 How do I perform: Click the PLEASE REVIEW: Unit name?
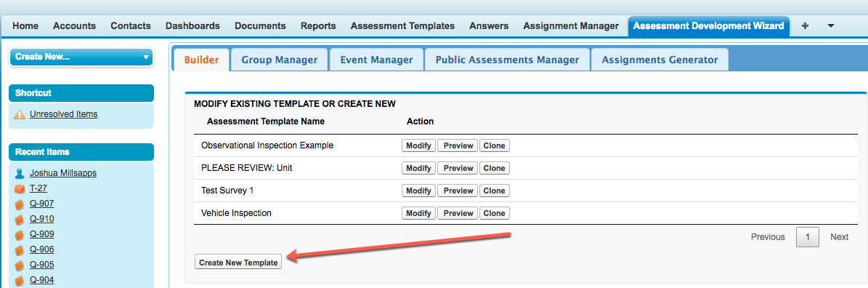[x=247, y=168]
